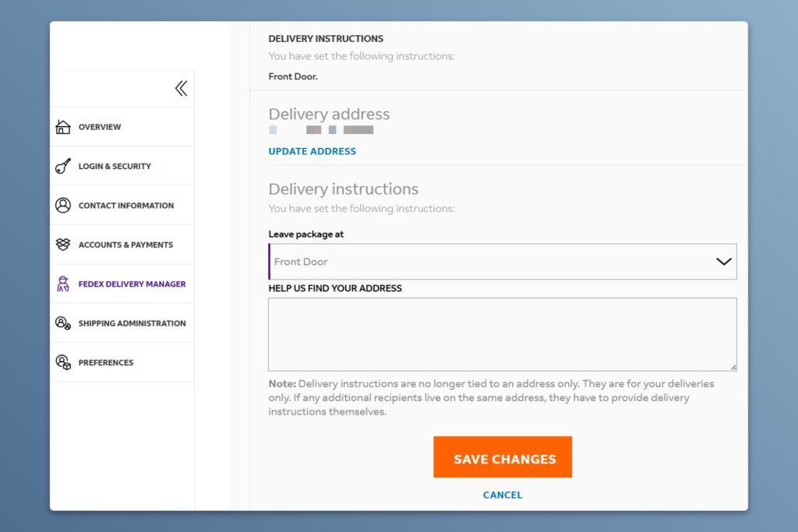This screenshot has width=798, height=532.
Task: Click the Accounts & Payments stack icon
Action: click(63, 245)
